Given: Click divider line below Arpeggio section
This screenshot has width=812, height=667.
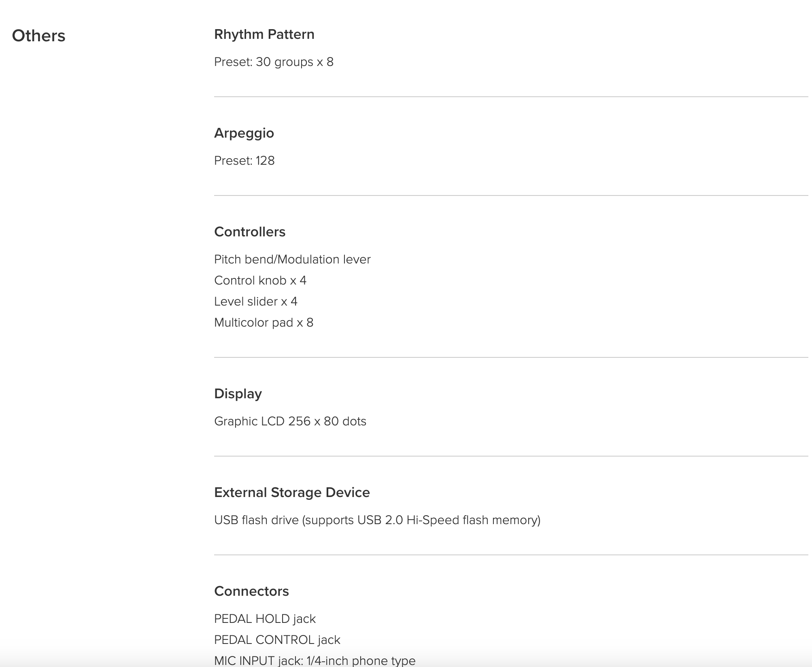Looking at the screenshot, I should tap(511, 195).
